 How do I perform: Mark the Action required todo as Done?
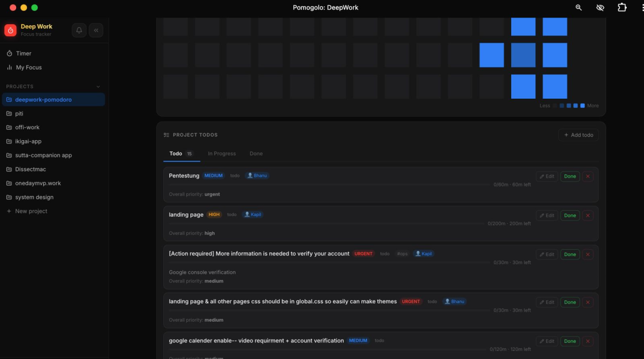(570, 254)
